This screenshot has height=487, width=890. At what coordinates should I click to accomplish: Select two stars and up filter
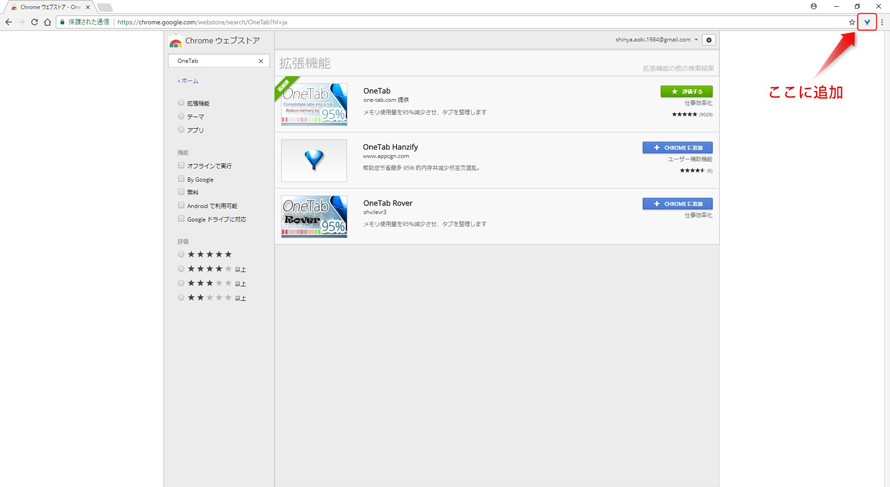click(x=181, y=297)
